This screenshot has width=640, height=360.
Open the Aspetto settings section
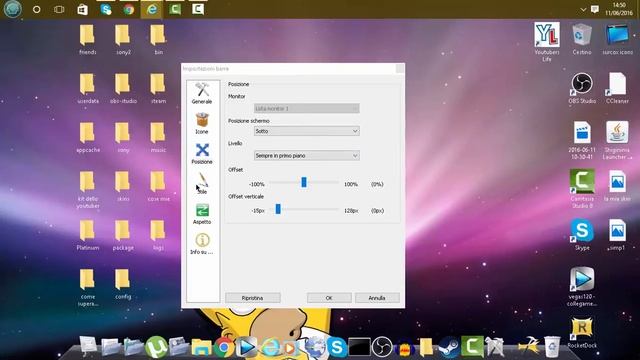pyautogui.click(x=202, y=214)
